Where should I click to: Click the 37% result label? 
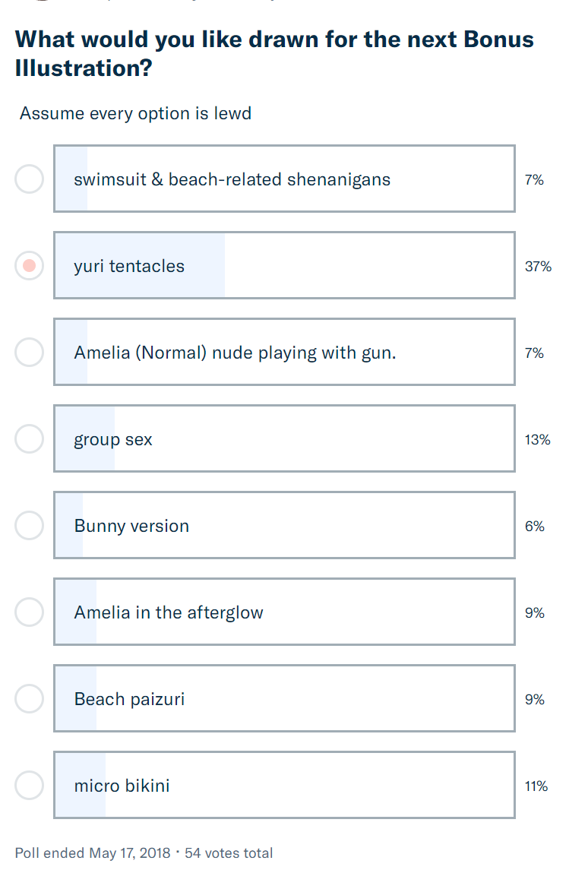click(x=538, y=267)
